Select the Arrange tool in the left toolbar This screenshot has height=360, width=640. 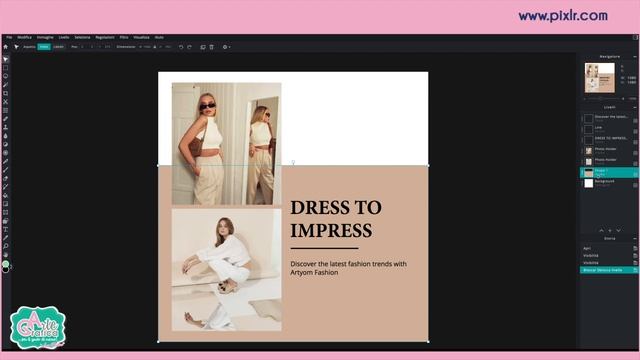tap(5, 60)
